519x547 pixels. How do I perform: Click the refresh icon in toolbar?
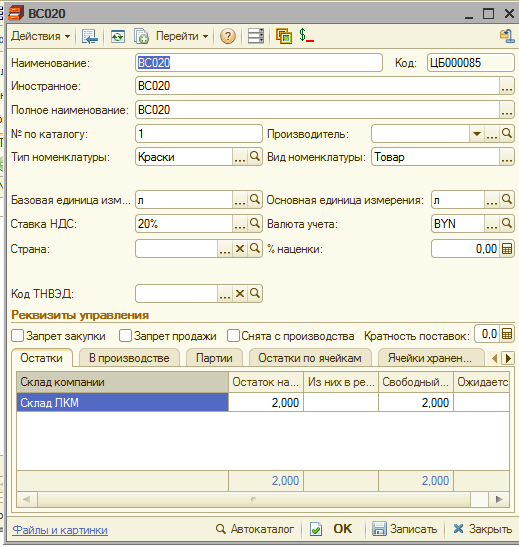(x=118, y=36)
